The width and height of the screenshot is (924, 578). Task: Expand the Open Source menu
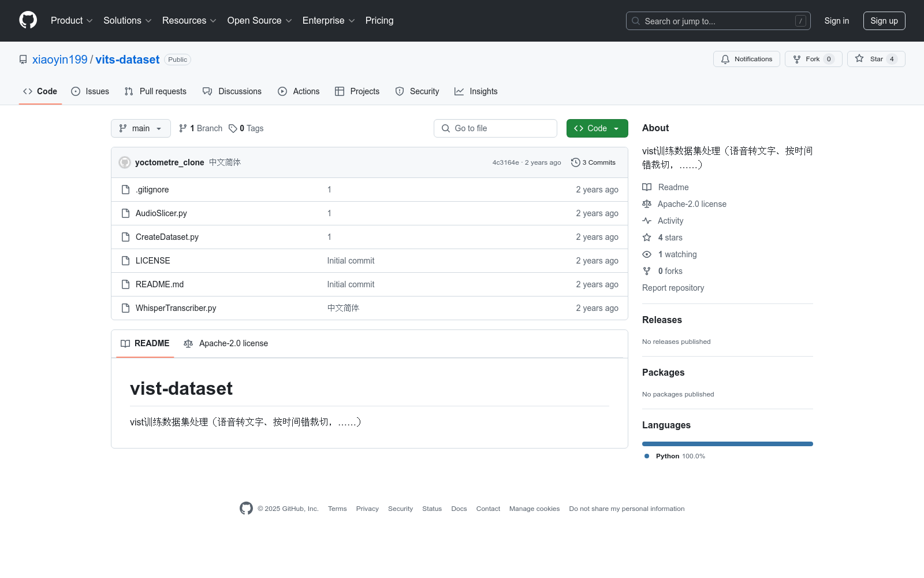260,21
